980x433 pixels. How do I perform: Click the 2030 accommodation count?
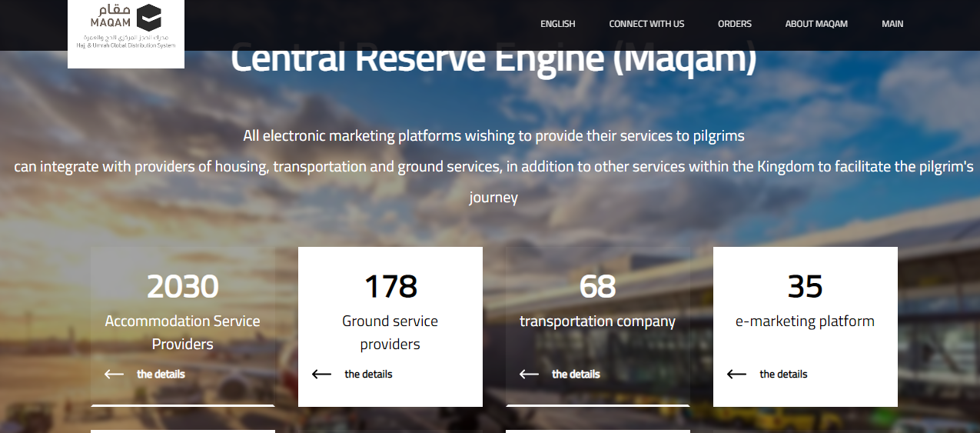pyautogui.click(x=183, y=287)
